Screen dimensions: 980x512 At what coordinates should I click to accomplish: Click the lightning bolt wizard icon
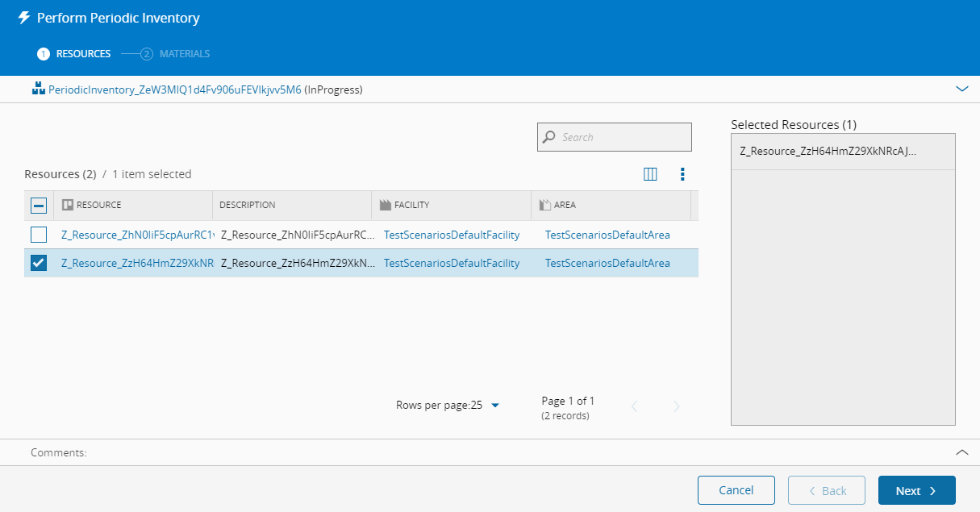point(24,18)
